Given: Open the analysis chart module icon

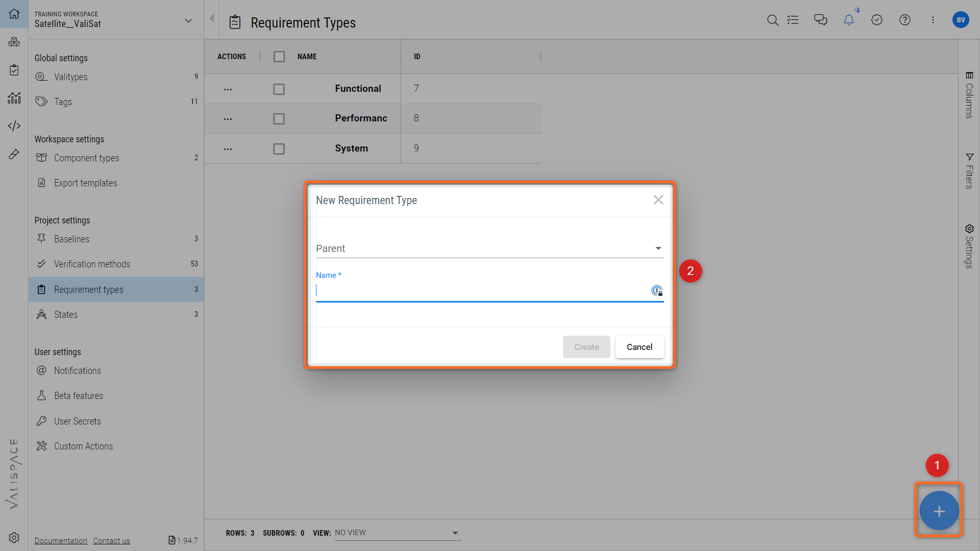Looking at the screenshot, I should (x=14, y=98).
